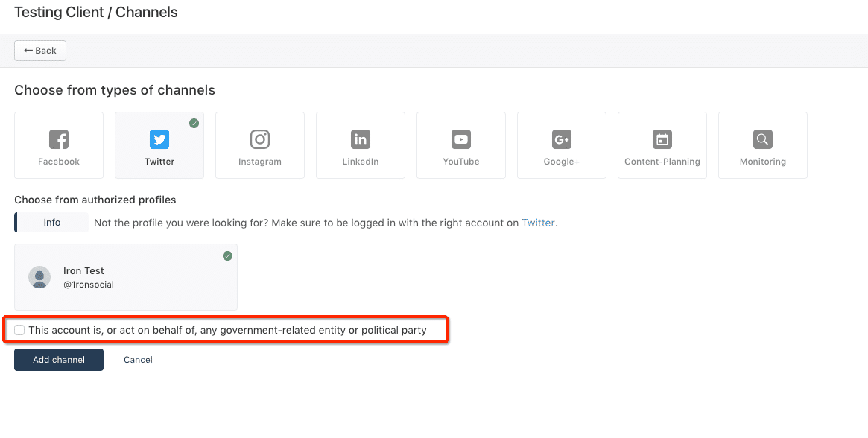868x438 pixels.
Task: Select the Monitoring magnifier icon
Action: 763,139
